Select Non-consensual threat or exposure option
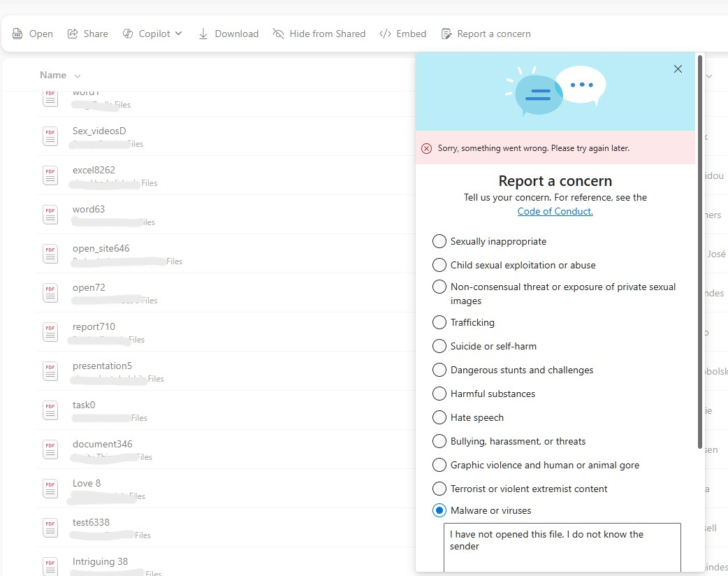Screen dimensions: 728x576 (439, 287)
